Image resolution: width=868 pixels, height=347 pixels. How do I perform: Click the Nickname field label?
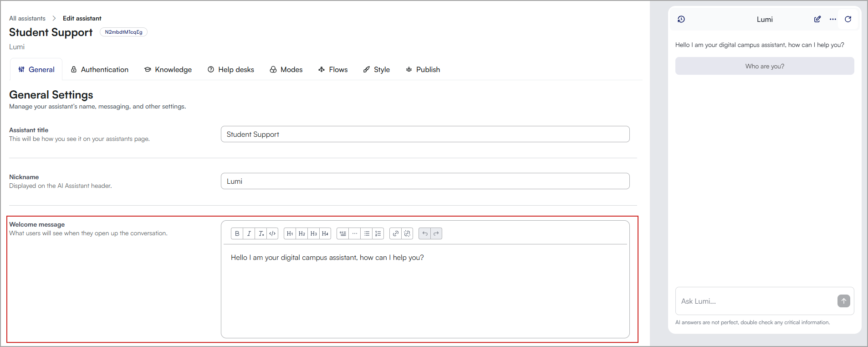click(24, 177)
